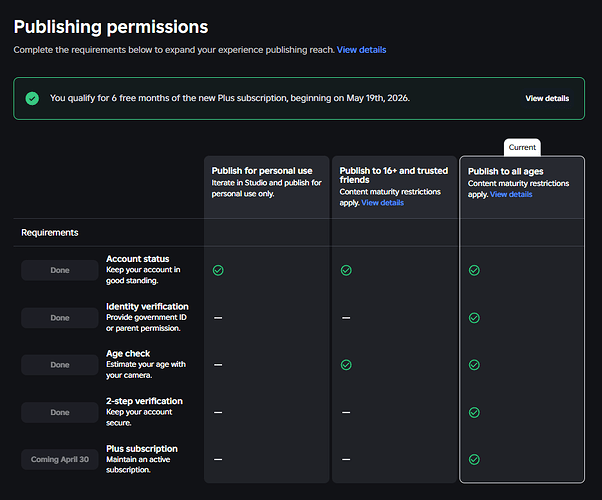Click Done button for Identity verification

60,318
